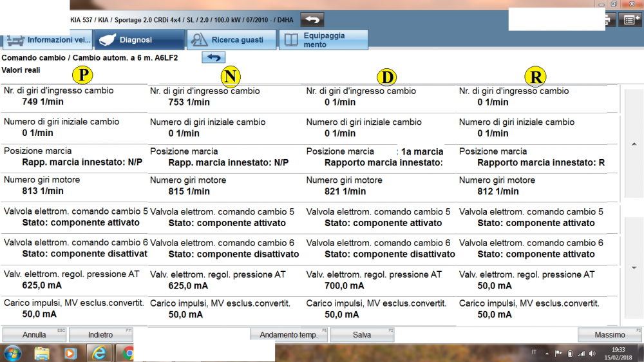
Task: Open Andamento temp. view
Action: click(289, 335)
